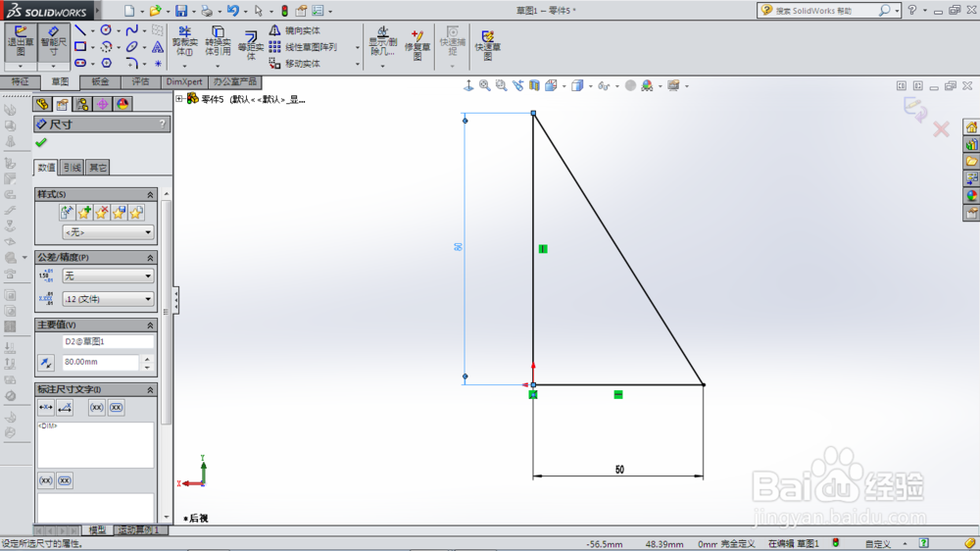Click the Delete style star-x icon
Viewport: 980px width, 551px height.
click(102, 212)
